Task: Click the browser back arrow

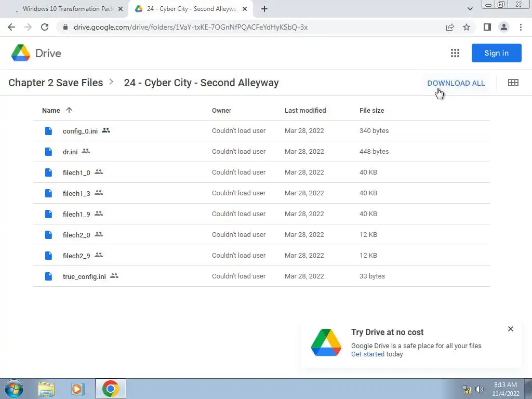Action: tap(11, 27)
